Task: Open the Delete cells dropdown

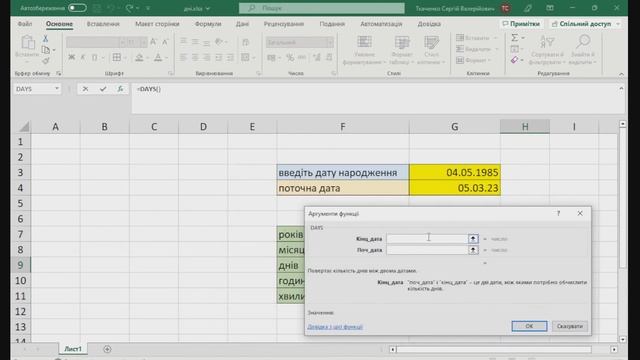Action: 478,49
